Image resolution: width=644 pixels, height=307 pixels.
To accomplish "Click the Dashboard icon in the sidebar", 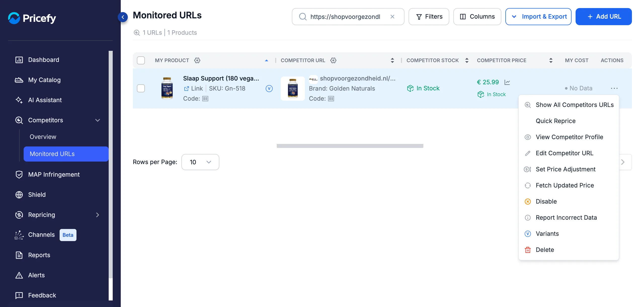I will click(19, 60).
